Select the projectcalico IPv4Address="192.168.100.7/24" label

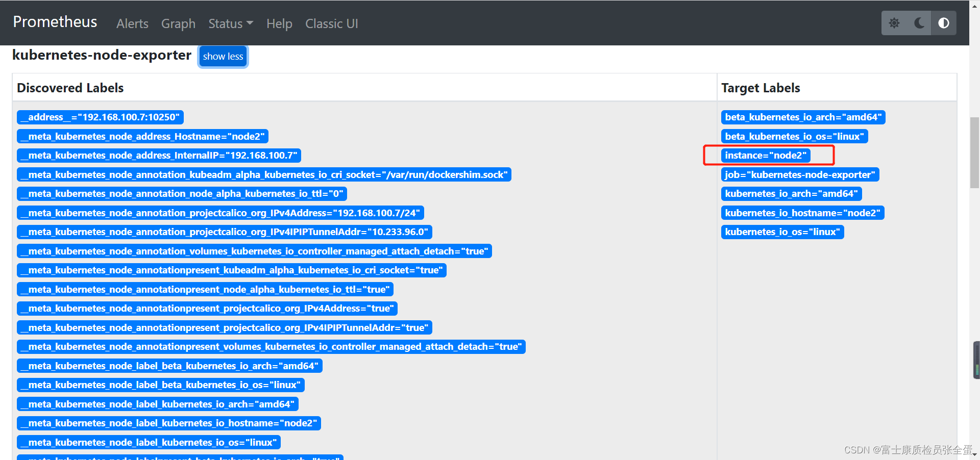point(220,213)
